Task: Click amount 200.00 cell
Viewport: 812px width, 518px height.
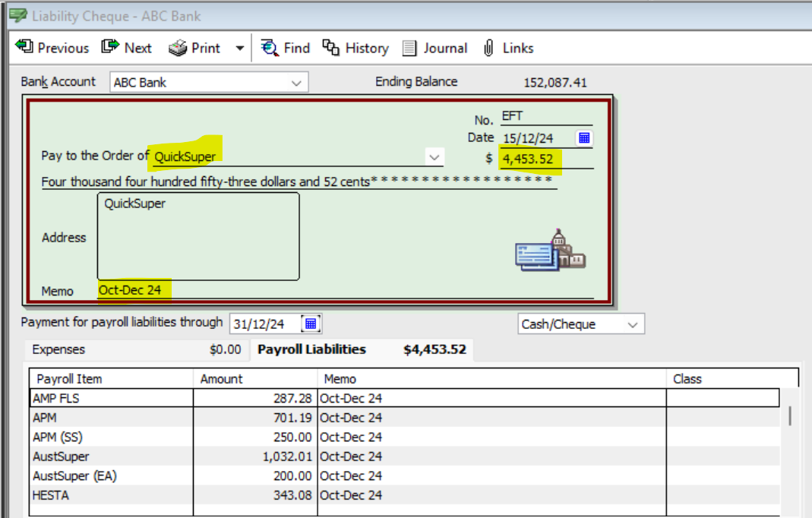Action: tap(255, 476)
